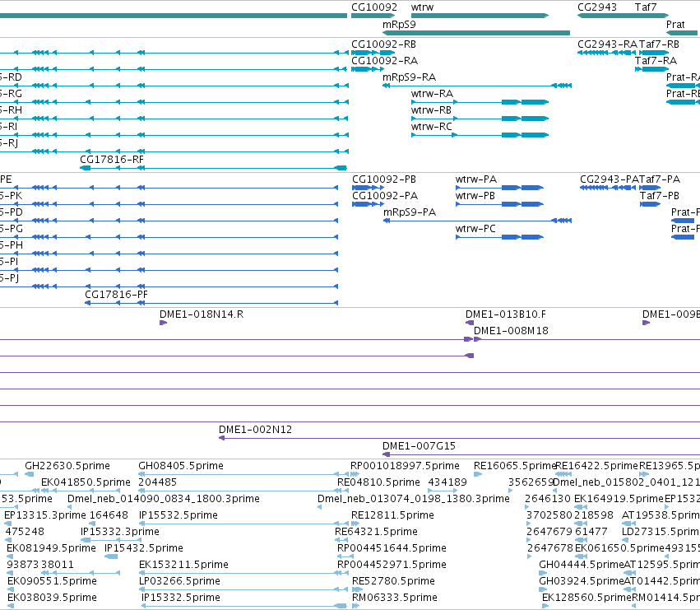Click the GH08405.5prime EST label
The height and width of the screenshot is (610, 700).
coord(181,466)
